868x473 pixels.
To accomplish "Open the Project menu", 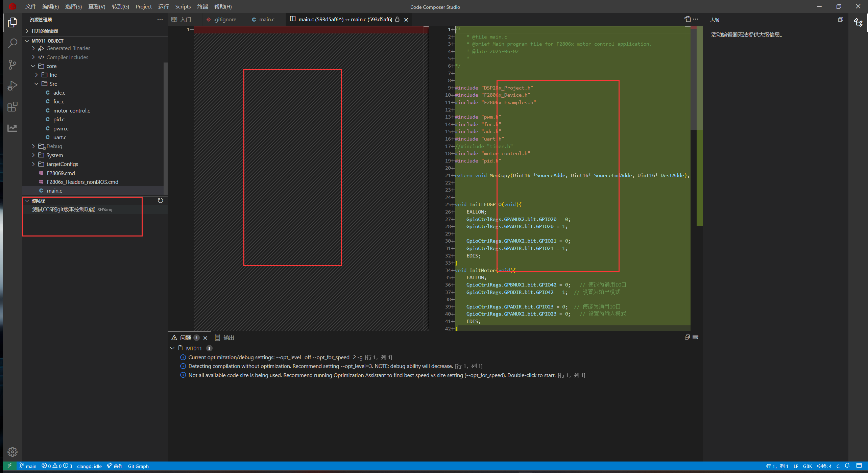I will tap(143, 6).
